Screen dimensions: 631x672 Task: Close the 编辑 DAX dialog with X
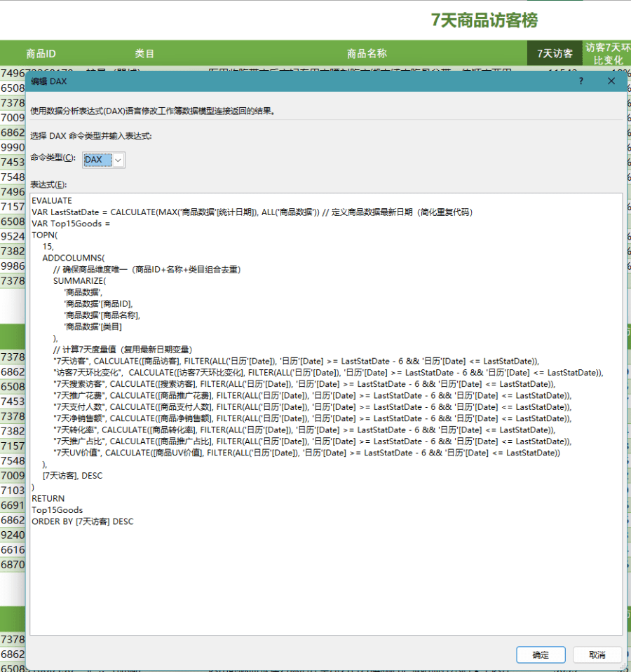tap(611, 81)
